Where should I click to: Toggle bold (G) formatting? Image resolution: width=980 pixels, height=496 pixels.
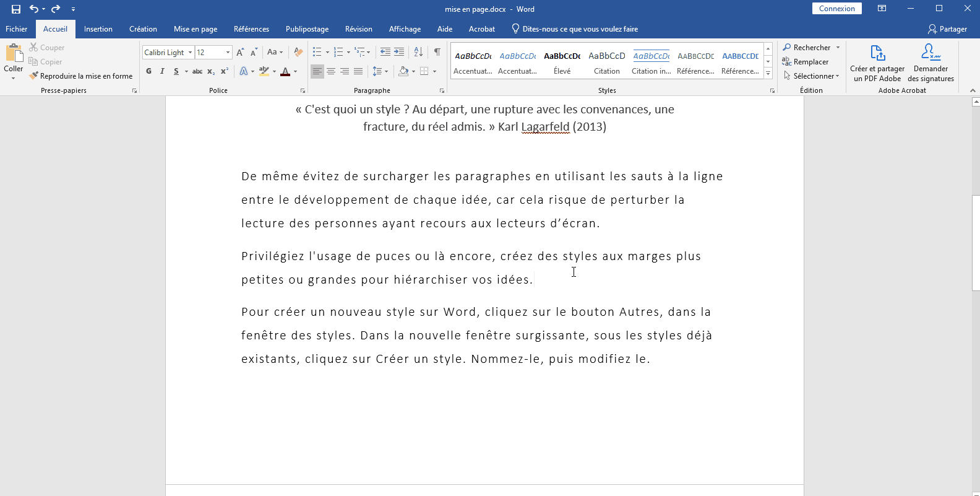point(148,71)
